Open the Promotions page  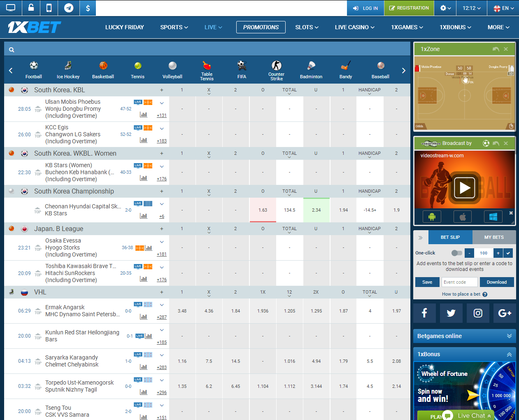click(261, 27)
